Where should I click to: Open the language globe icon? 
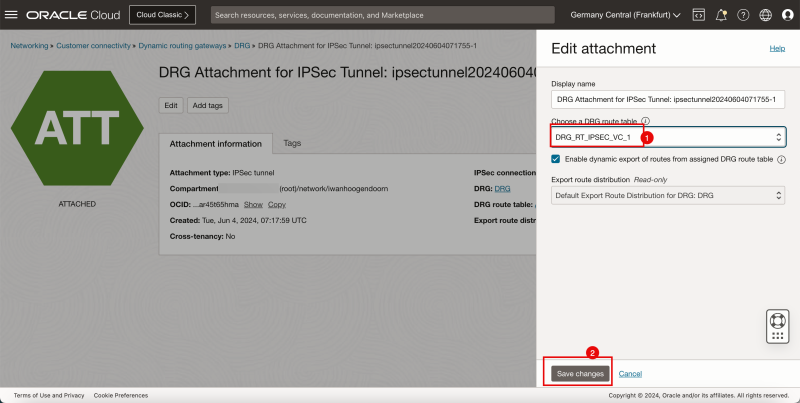tap(765, 15)
